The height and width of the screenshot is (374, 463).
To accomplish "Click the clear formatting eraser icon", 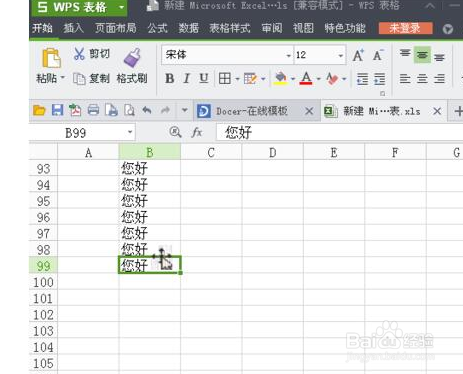I will (x=332, y=79).
